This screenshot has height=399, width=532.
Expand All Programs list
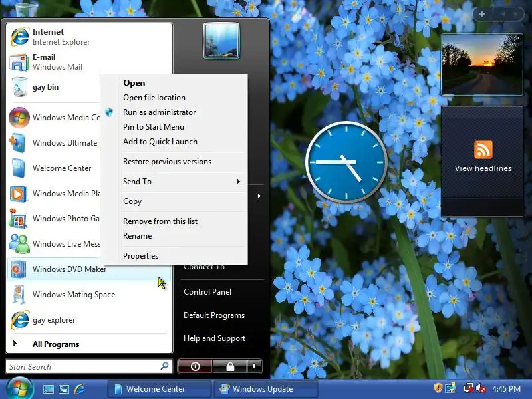(x=88, y=344)
